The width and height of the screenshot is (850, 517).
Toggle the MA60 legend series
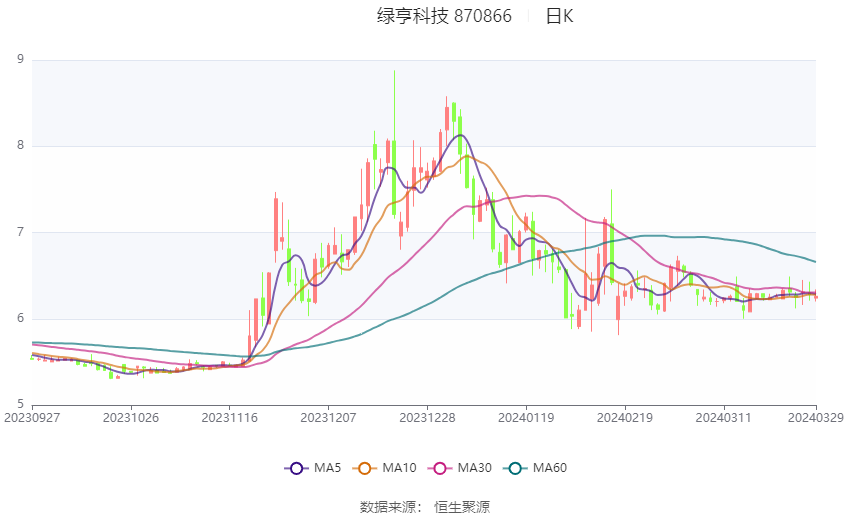pyautogui.click(x=535, y=468)
